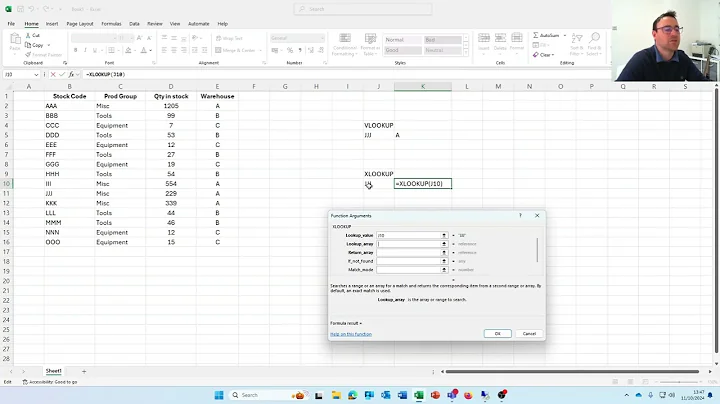The height and width of the screenshot is (404, 720).
Task: Add a new sheet with the plus button
Action: click(x=84, y=371)
